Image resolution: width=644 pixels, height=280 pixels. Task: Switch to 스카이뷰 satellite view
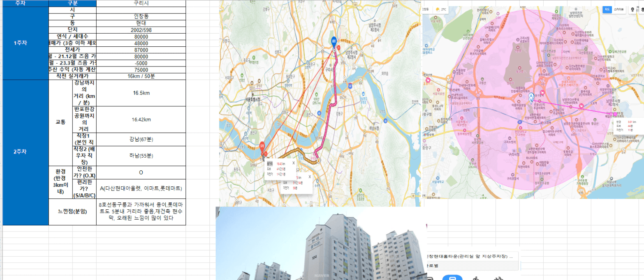[619, 9]
